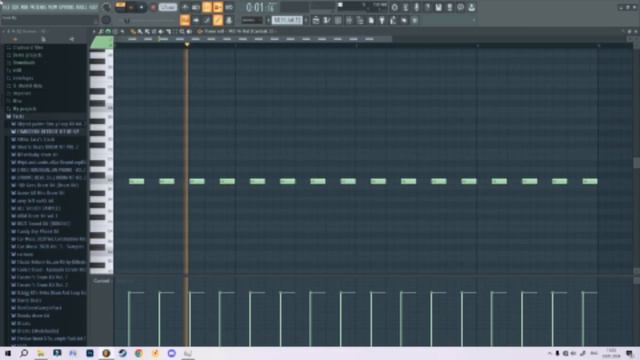Select the Draw pencil tool
This screenshot has width=640, height=360.
[x=133, y=31]
